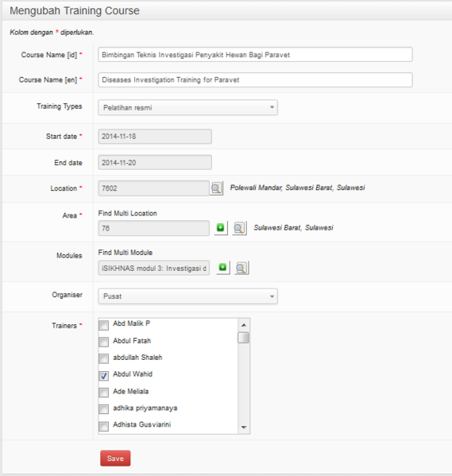452x476 pixels.
Task: Click the trainers list scroll up arrow
Action: (243, 325)
